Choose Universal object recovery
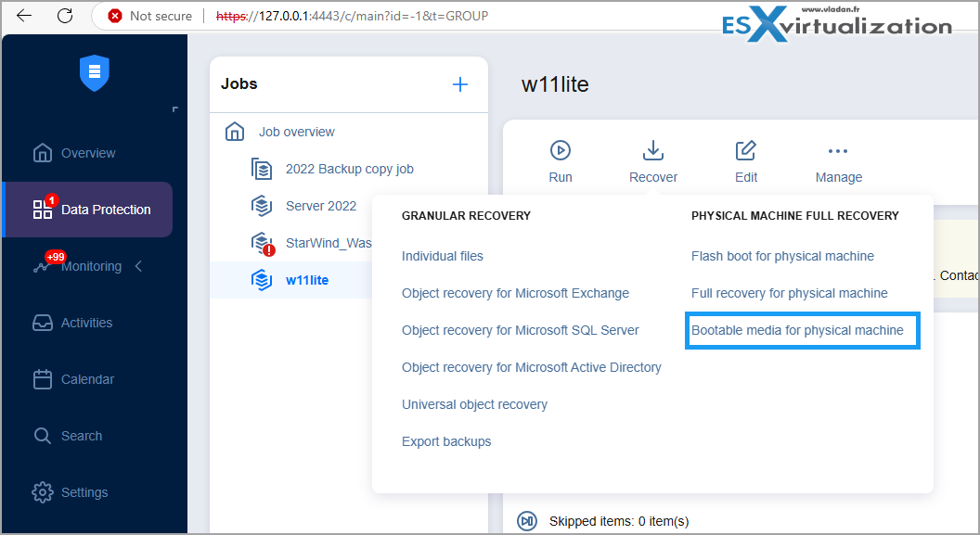This screenshot has width=980, height=535. point(475,404)
